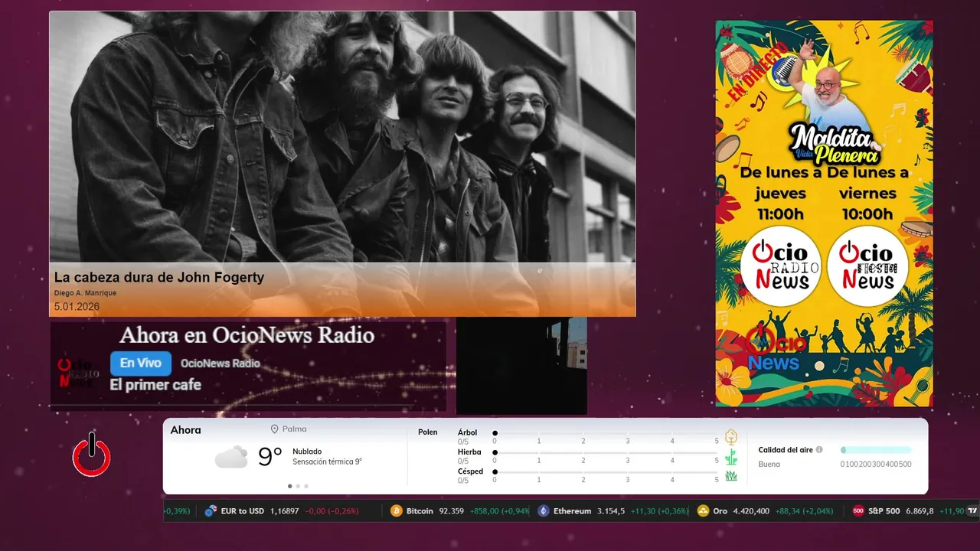The height and width of the screenshot is (551, 980).
Task: Click the Césped pollen level slider
Action: click(606, 471)
